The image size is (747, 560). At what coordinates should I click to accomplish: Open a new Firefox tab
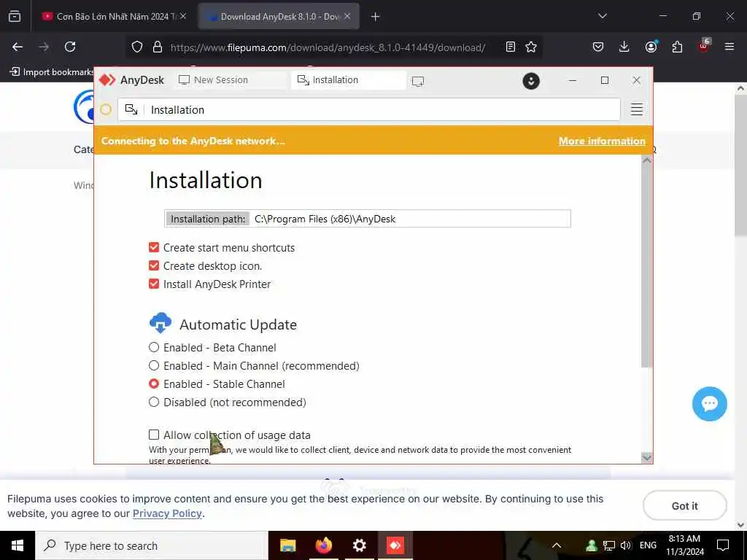point(375,17)
